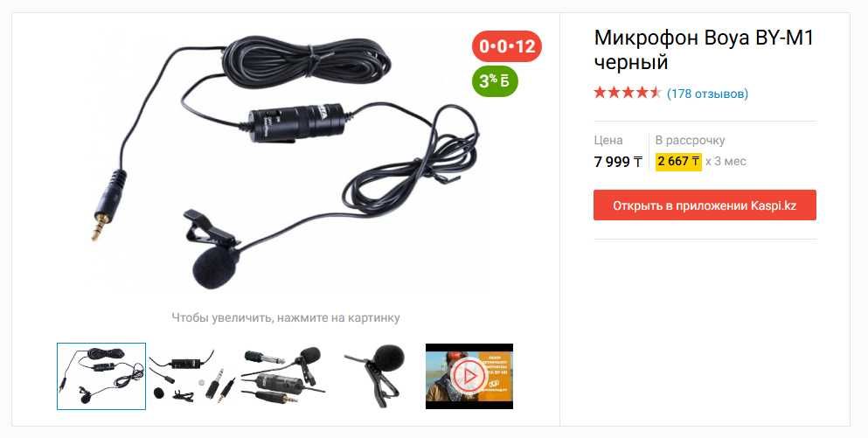The image size is (868, 438).
Task: Play the product video thumbnail
Action: [x=469, y=377]
